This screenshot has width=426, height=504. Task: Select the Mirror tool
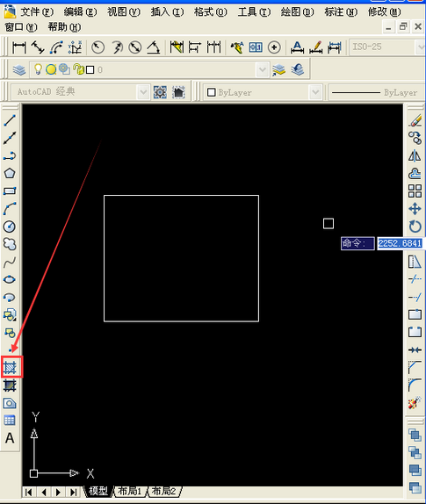click(x=415, y=156)
